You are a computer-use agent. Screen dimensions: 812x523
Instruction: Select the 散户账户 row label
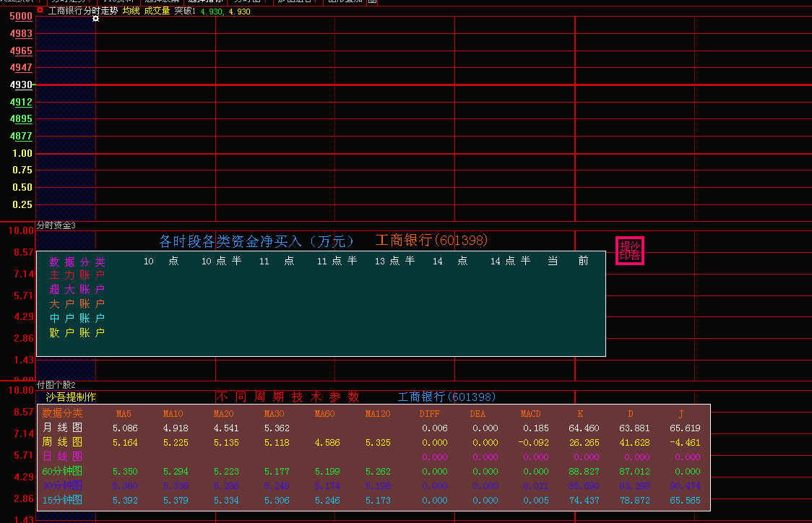coord(77,333)
